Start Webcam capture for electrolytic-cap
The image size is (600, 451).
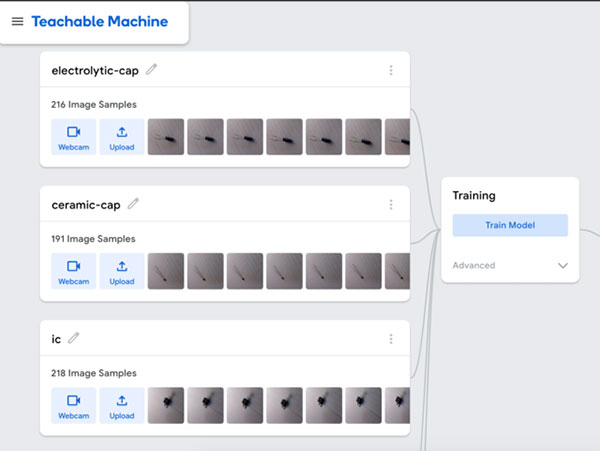click(x=73, y=137)
